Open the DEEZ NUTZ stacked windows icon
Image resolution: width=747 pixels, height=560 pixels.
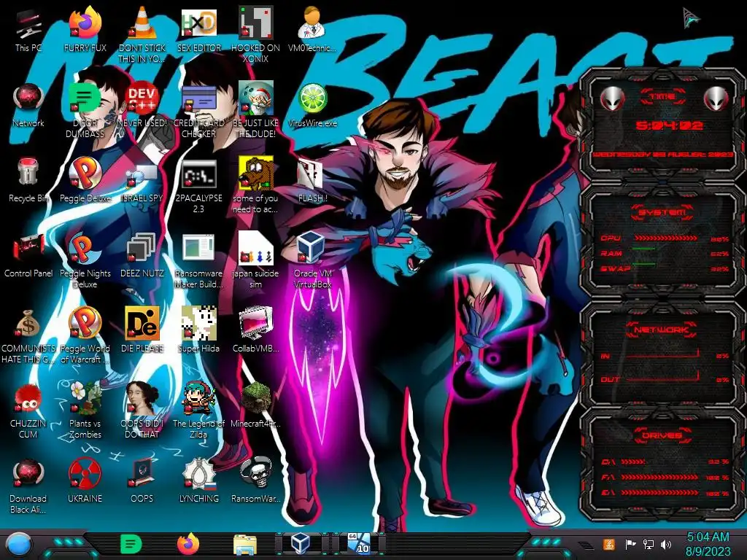coord(142,256)
